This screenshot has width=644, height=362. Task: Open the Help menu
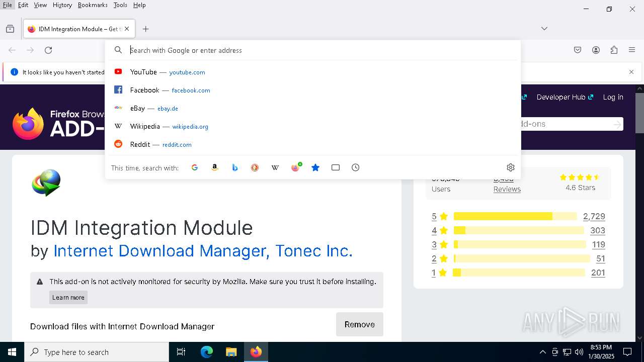click(x=139, y=5)
